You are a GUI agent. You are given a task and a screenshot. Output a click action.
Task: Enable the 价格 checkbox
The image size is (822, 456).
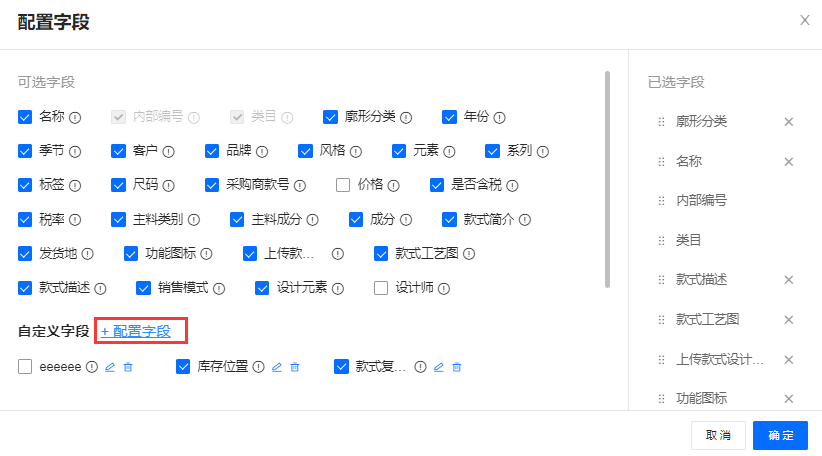click(x=343, y=185)
